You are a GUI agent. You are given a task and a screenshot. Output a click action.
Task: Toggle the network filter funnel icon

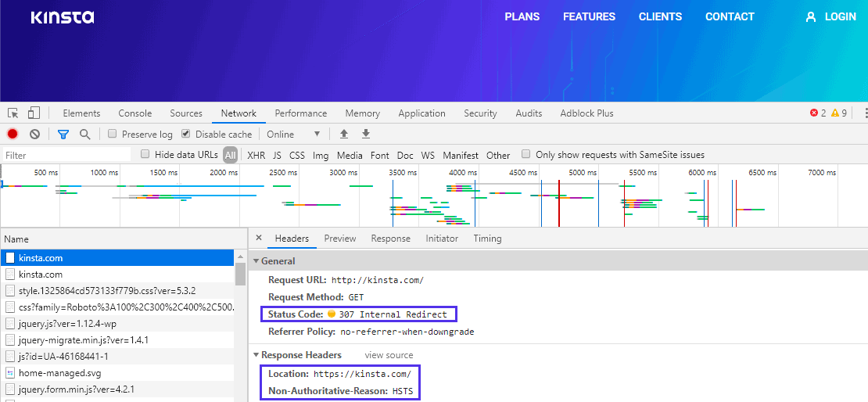tap(63, 134)
